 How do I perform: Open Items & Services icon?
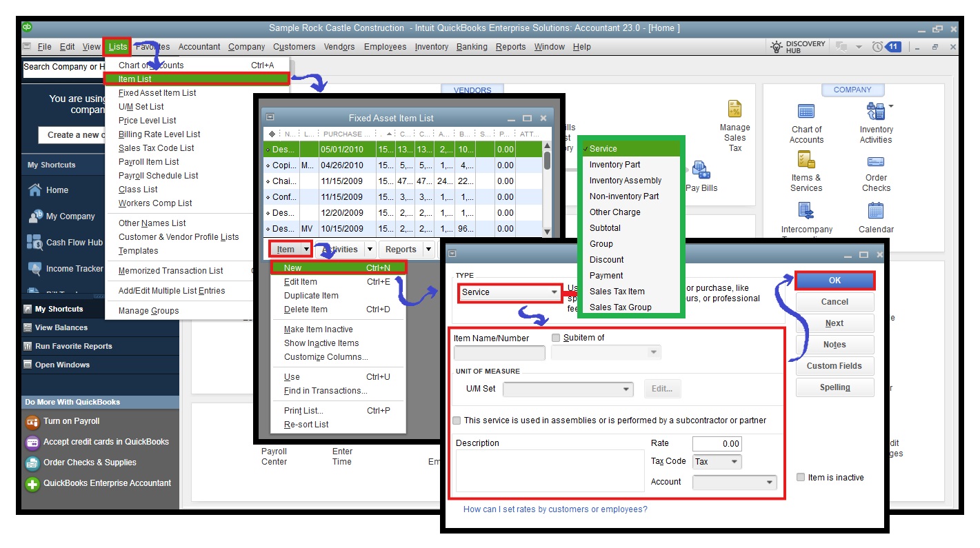806,160
